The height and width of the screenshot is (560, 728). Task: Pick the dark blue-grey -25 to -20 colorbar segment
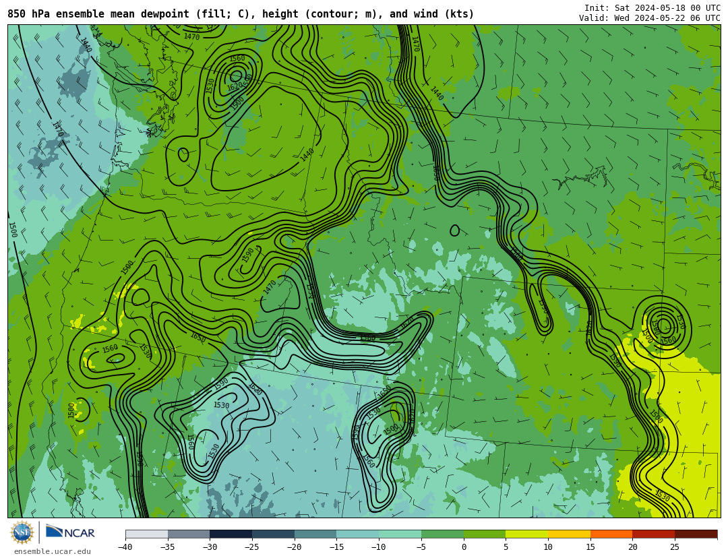click(274, 534)
